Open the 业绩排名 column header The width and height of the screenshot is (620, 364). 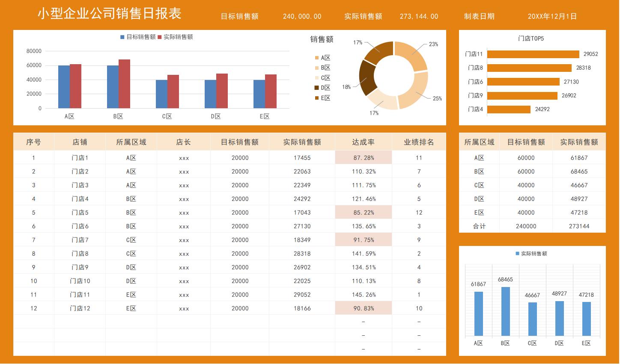coord(418,142)
